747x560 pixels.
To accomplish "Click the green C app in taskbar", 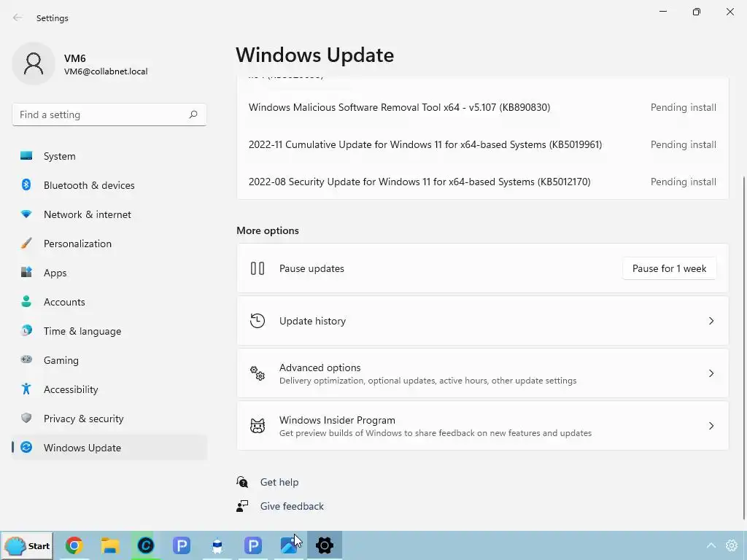I will [145, 545].
